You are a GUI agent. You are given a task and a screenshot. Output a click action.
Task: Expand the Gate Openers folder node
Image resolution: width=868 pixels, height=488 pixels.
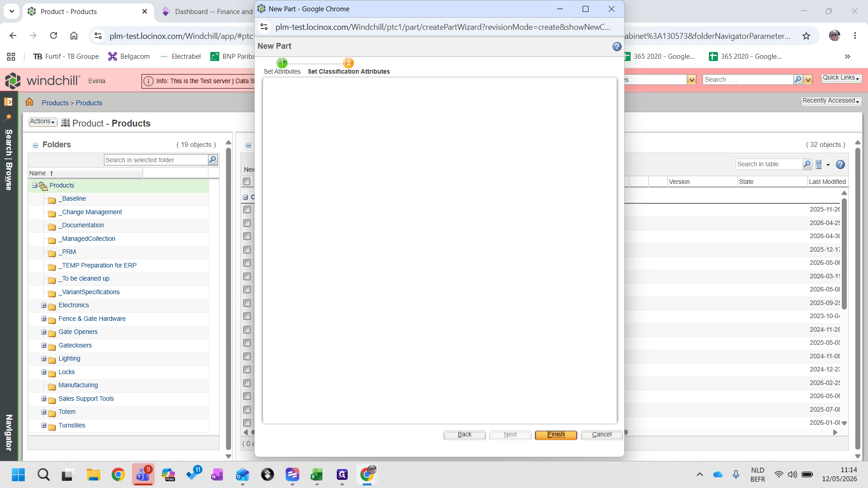(x=44, y=332)
